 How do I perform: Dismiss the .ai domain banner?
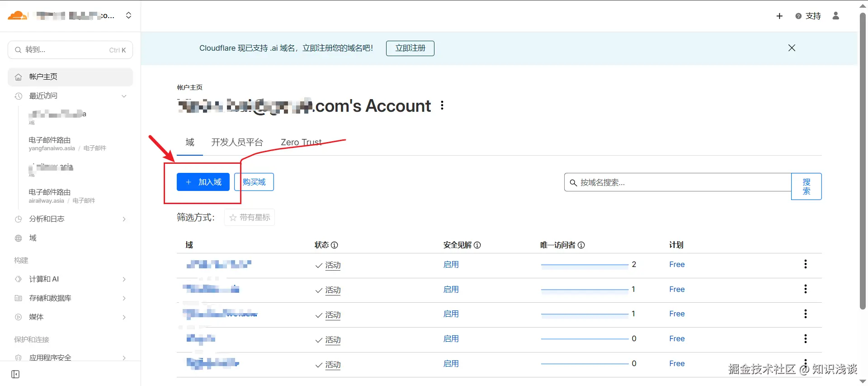tap(792, 48)
